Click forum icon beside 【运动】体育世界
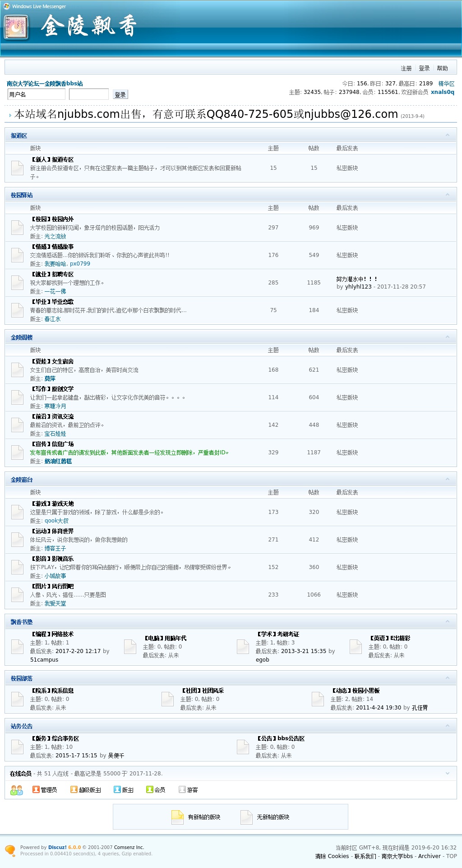The image size is (462, 868). tap(17, 540)
